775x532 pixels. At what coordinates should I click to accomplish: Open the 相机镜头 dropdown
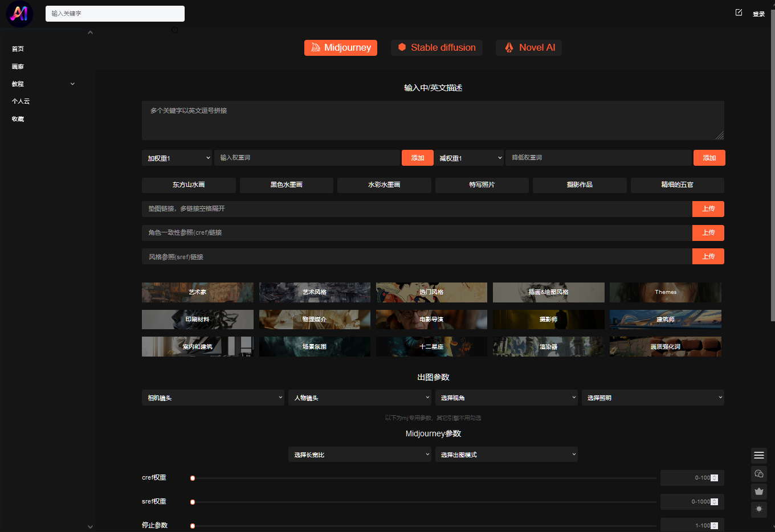pyautogui.click(x=213, y=398)
